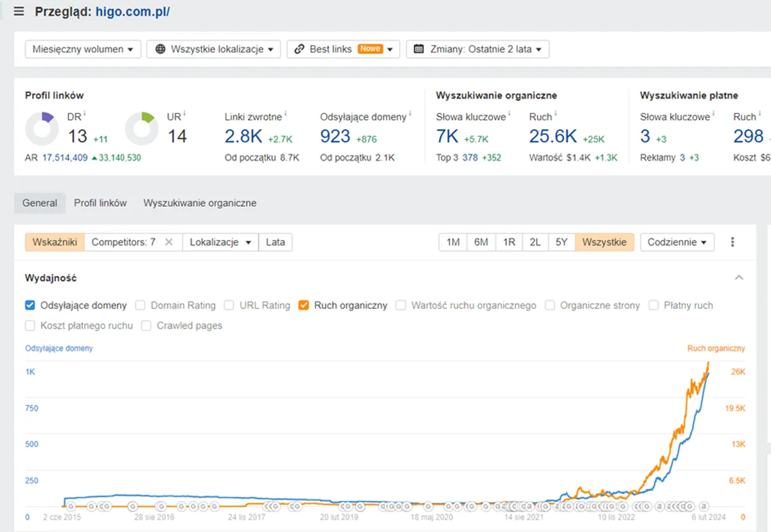The width and height of the screenshot is (771, 532).
Task: Click info icon next to UR
Action: click(x=184, y=114)
